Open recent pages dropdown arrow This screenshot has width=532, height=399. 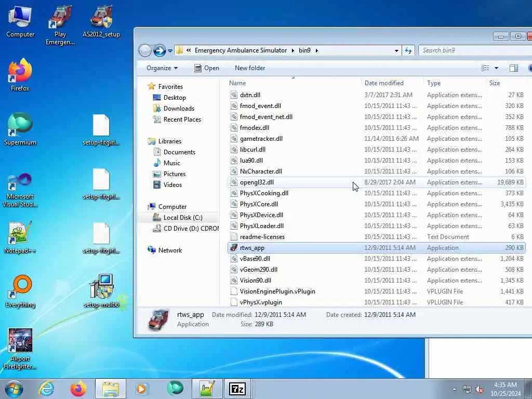[x=170, y=51]
